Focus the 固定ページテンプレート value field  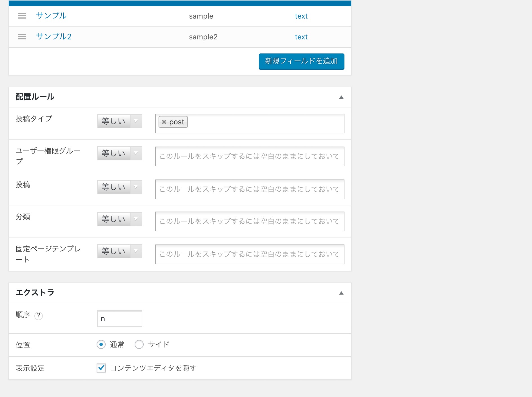click(250, 254)
